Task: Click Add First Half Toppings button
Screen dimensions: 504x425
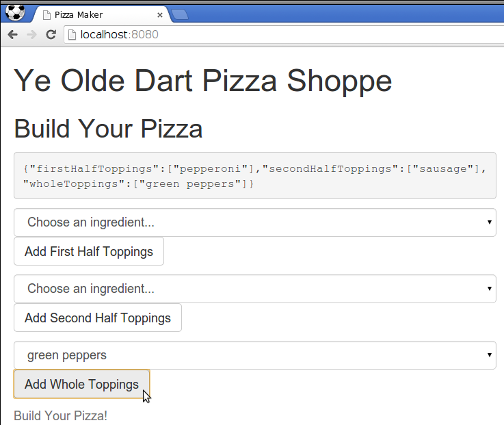Action: click(x=89, y=251)
